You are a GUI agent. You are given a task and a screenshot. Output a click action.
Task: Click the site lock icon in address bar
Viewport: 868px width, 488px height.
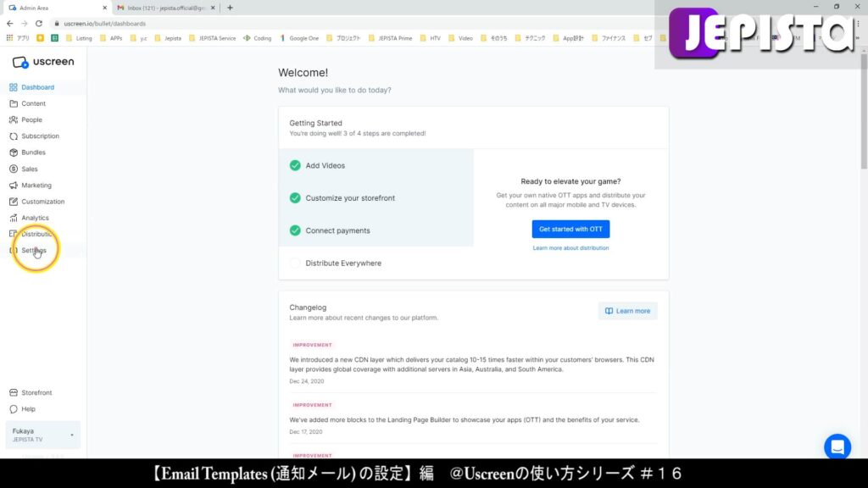point(57,24)
